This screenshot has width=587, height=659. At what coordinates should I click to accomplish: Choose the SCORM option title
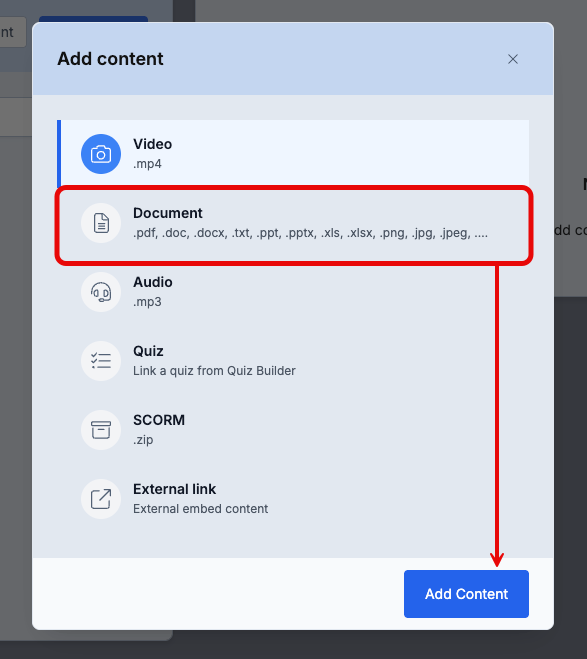click(159, 420)
